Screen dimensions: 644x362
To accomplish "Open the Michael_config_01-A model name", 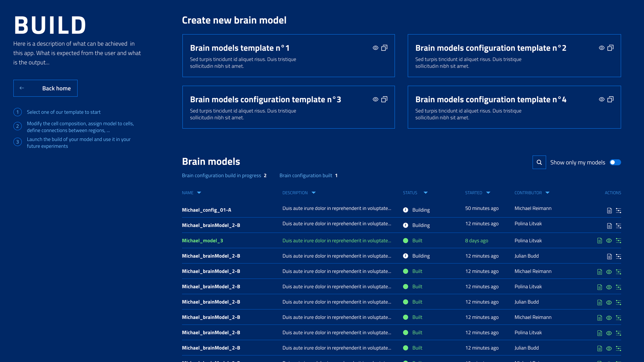I will (x=207, y=210).
